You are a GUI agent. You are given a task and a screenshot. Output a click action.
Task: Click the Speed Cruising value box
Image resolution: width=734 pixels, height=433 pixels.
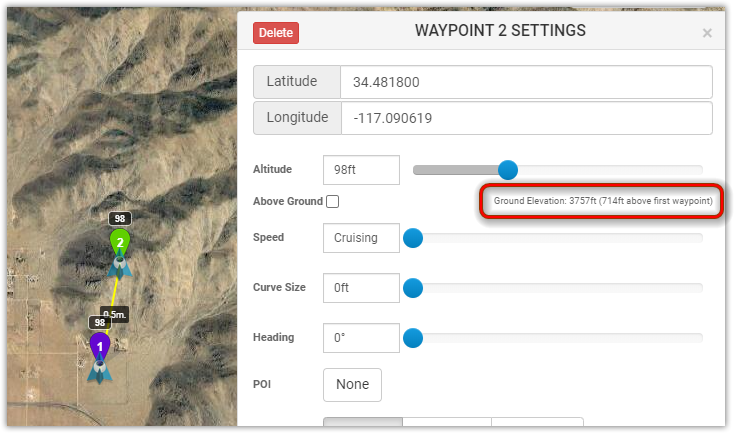click(361, 238)
